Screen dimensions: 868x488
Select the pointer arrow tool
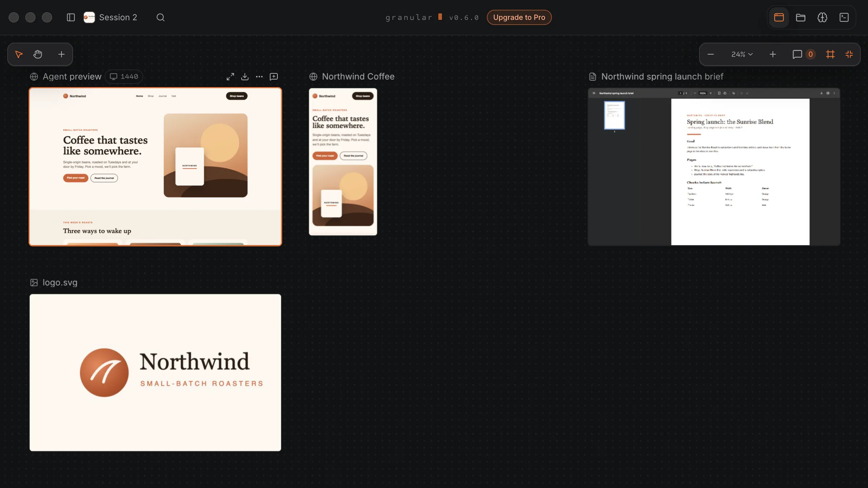pyautogui.click(x=19, y=54)
